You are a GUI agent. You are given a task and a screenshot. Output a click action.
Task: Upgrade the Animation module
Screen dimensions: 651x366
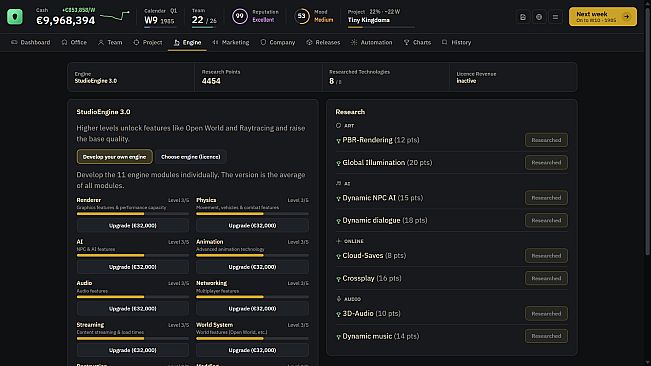[x=252, y=267]
